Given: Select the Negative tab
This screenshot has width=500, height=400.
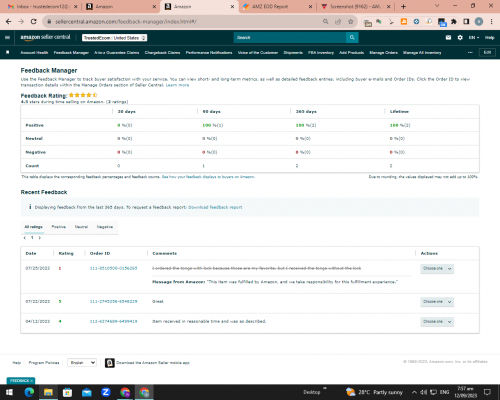Looking at the screenshot, I should [105, 227].
